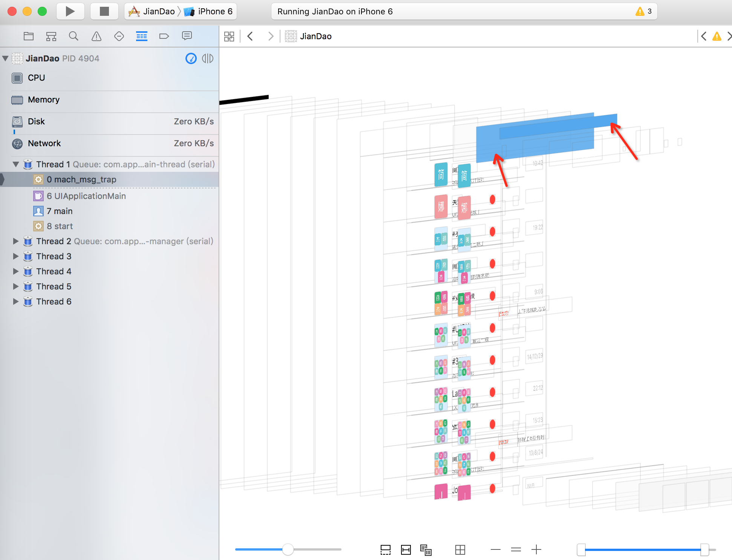The image size is (732, 560).
Task: Select the Thread 6 label
Action: click(x=54, y=301)
